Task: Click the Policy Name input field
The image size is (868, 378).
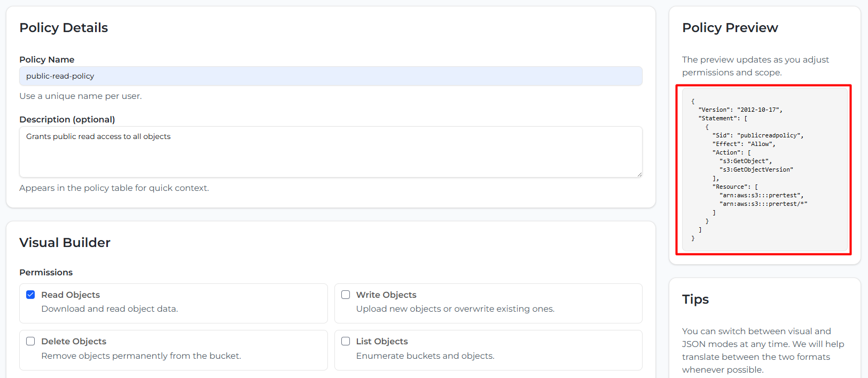Action: pyautogui.click(x=331, y=76)
